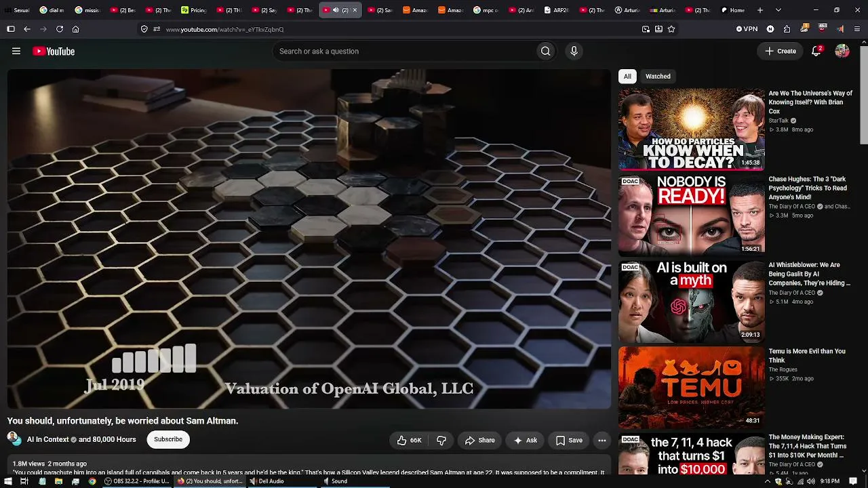Open the browser main menu
868x488 pixels.
tap(858, 29)
